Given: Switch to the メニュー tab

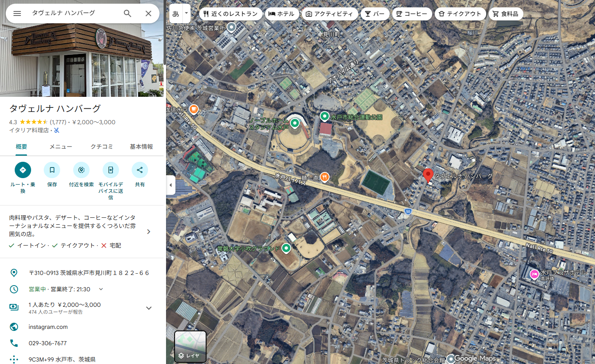Looking at the screenshot, I should tap(61, 147).
